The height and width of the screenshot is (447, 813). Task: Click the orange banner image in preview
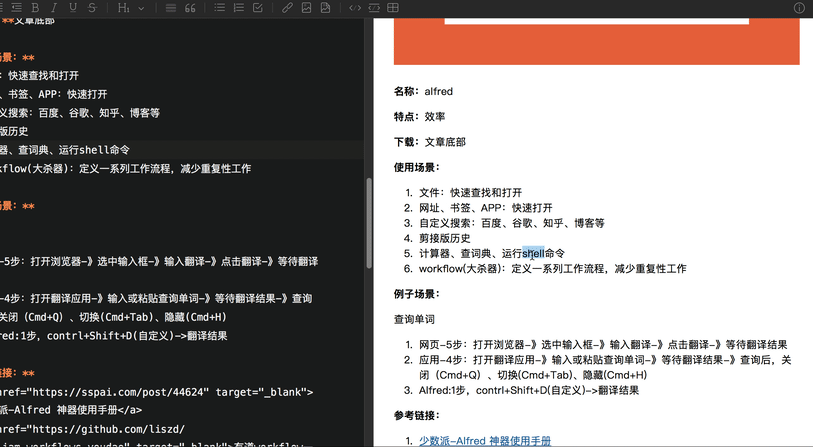(x=597, y=41)
